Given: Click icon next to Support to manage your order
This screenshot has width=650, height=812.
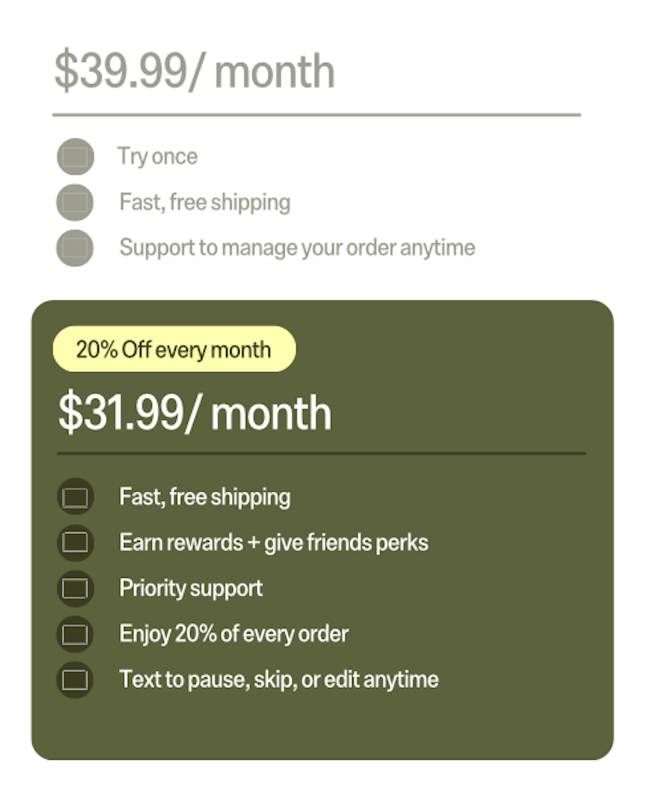Looking at the screenshot, I should pyautogui.click(x=75, y=248).
